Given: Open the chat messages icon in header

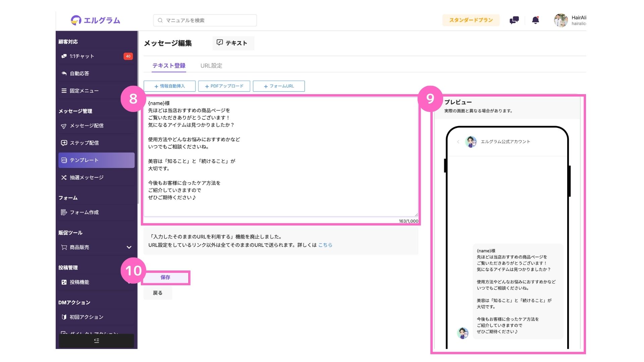Looking at the screenshot, I should click(514, 20).
